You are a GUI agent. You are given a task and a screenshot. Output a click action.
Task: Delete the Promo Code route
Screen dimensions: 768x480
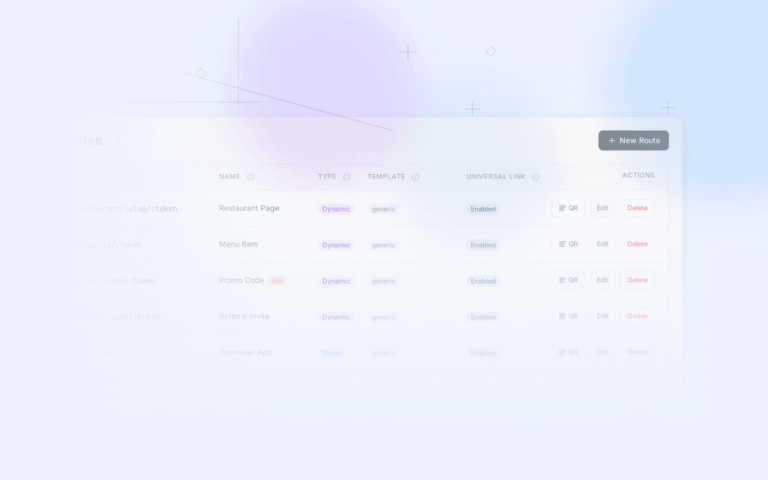point(637,280)
